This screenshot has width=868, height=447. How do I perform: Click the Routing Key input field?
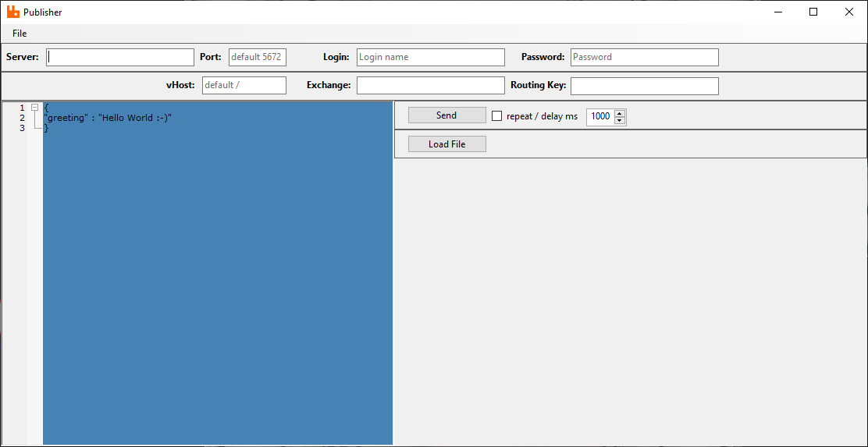(644, 85)
